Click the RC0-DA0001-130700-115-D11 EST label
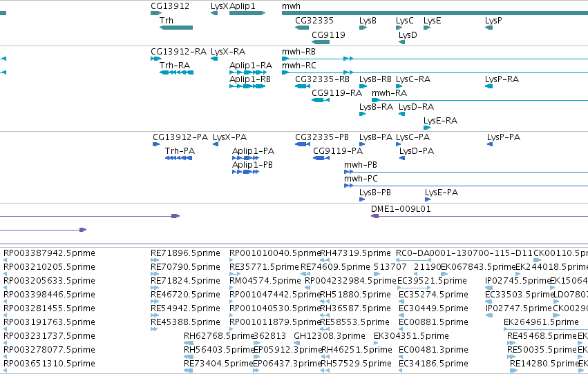This screenshot has height=374, width=588. (464, 253)
